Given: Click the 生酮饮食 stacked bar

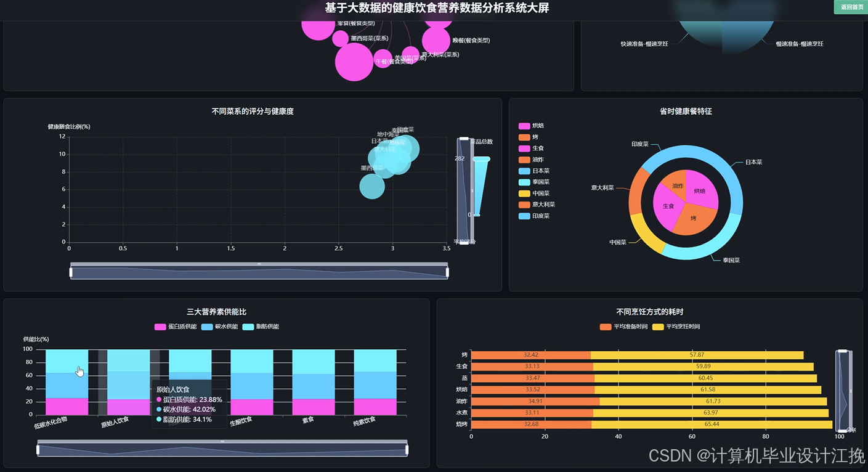Looking at the screenshot, I should point(252,383).
